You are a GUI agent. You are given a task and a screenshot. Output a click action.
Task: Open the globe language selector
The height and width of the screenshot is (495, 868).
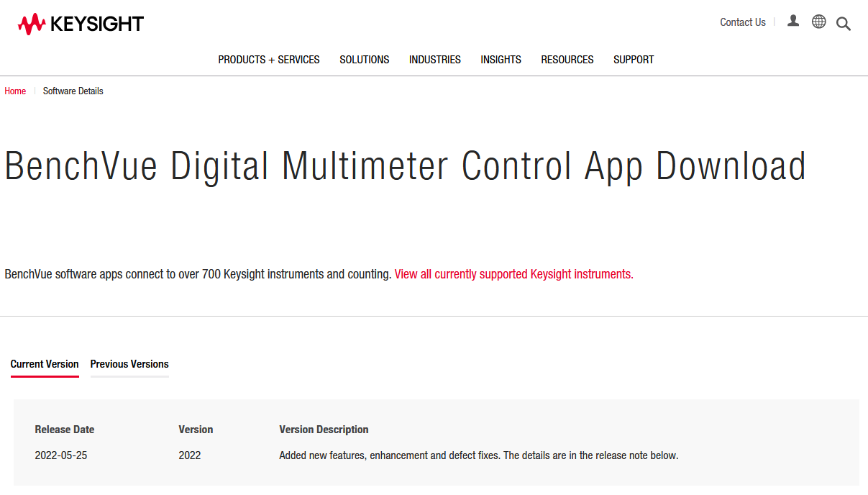tap(819, 22)
